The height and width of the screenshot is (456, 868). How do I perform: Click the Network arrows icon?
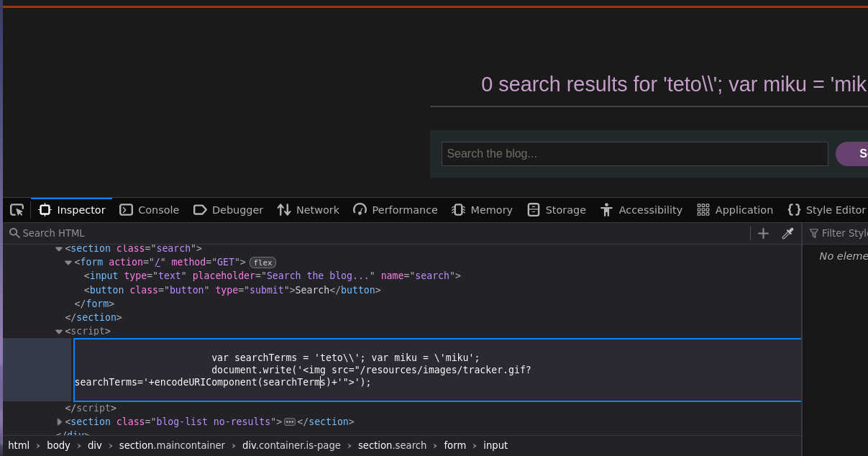tap(283, 210)
